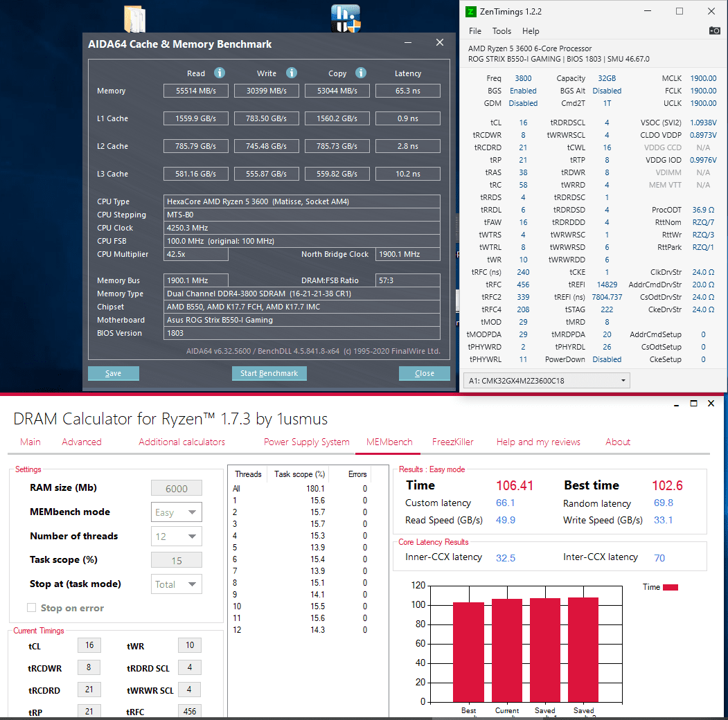
Task: Click the Inner-CCX latency value 32.5
Action: [506, 558]
